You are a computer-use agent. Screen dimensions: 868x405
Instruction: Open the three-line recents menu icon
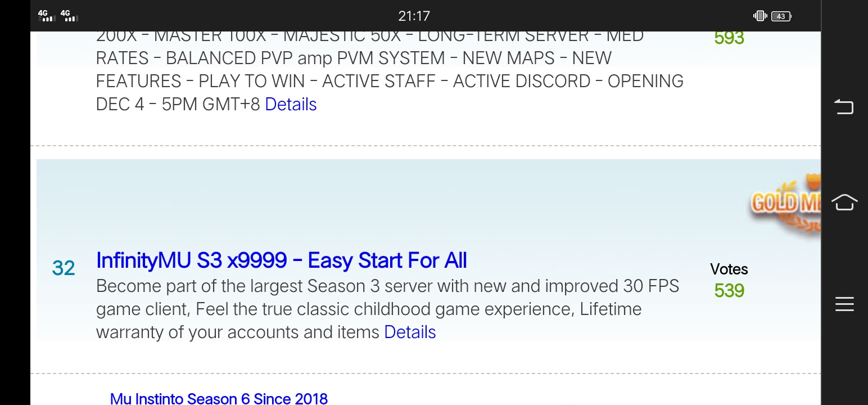(x=844, y=304)
